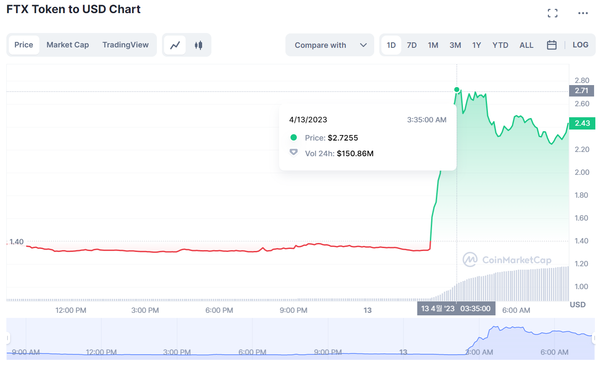This screenshot has width=600, height=367.
Task: Click the left handle of range navigator
Action: pyautogui.click(x=8, y=338)
